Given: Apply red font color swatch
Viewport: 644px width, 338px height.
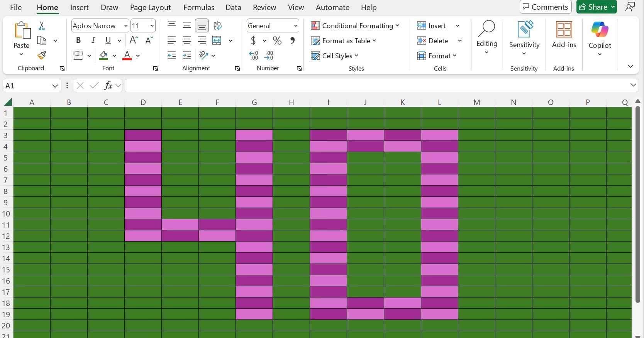Looking at the screenshot, I should coord(127,56).
